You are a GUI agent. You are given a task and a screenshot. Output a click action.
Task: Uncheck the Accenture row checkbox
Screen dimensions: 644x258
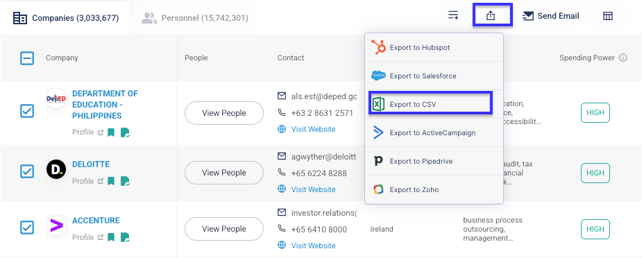tap(27, 227)
